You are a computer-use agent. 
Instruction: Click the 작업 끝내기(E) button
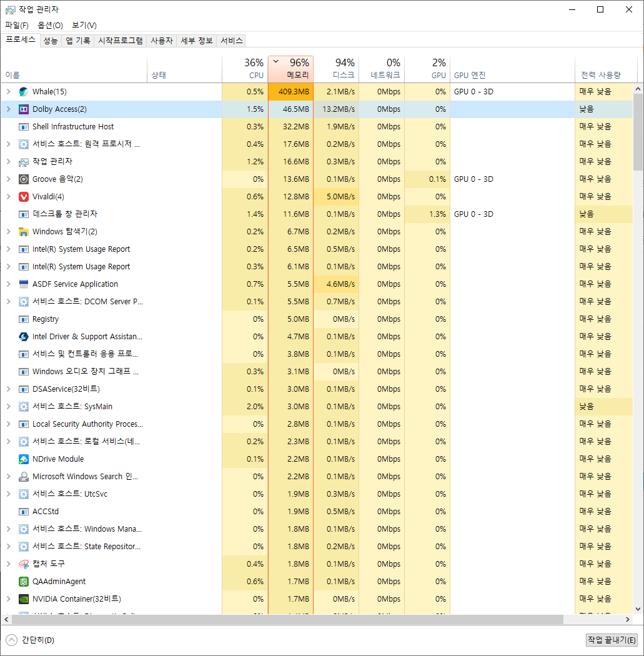click(612, 640)
